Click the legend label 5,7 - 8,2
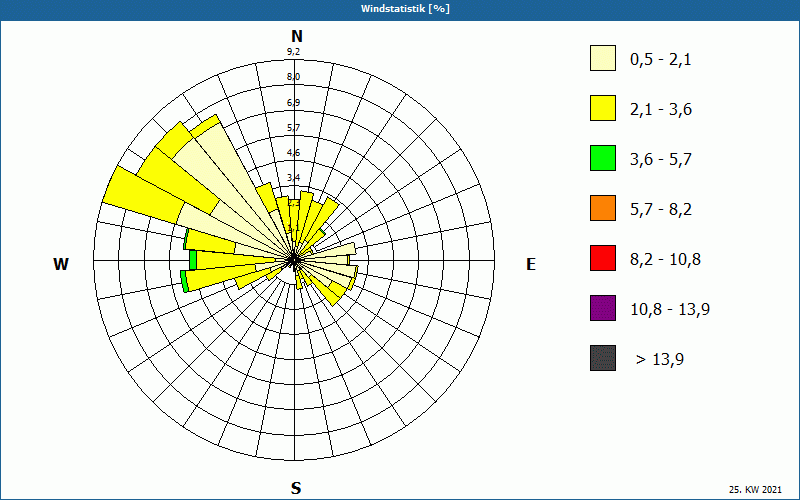The width and height of the screenshot is (800, 500). pos(661,210)
